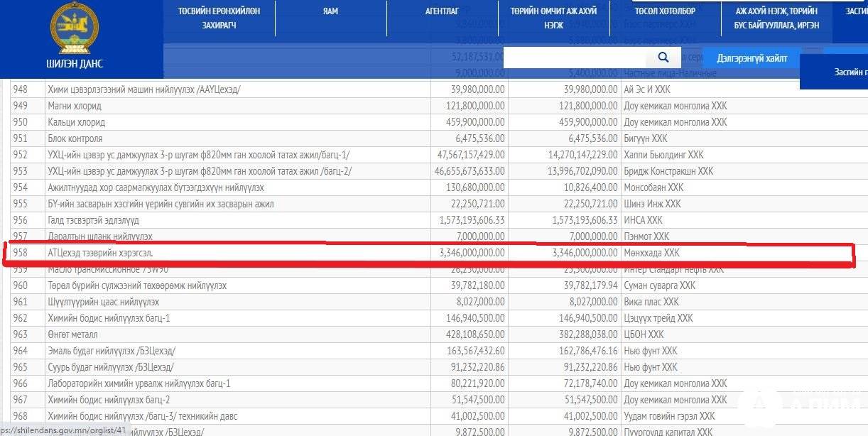
Task: Go to the ТӨСӨЛ ХӨТӨЛБӨР menu
Action: click(664, 11)
